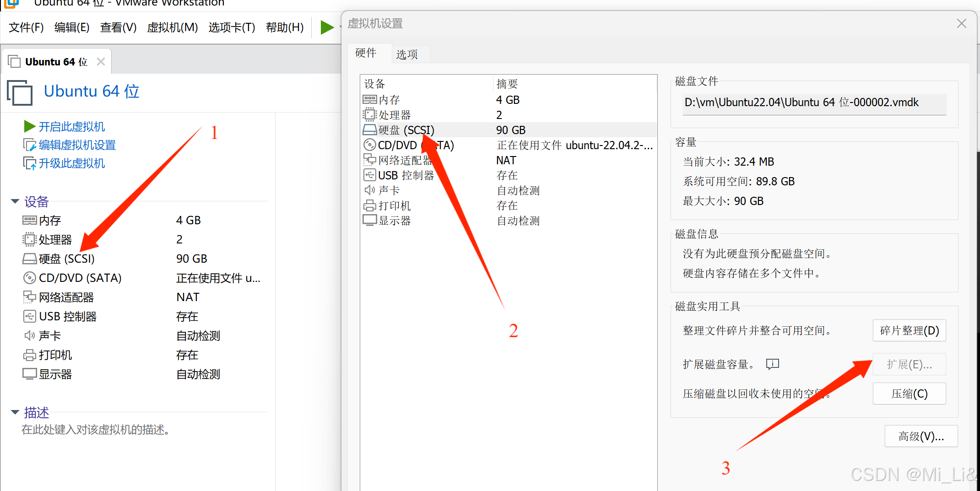Click the VM description text area
The width and height of the screenshot is (980, 491).
tap(96, 430)
